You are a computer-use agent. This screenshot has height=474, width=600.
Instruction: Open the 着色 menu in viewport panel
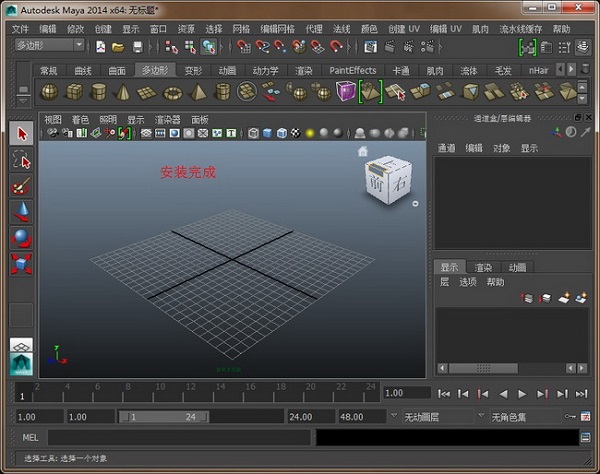click(80, 119)
